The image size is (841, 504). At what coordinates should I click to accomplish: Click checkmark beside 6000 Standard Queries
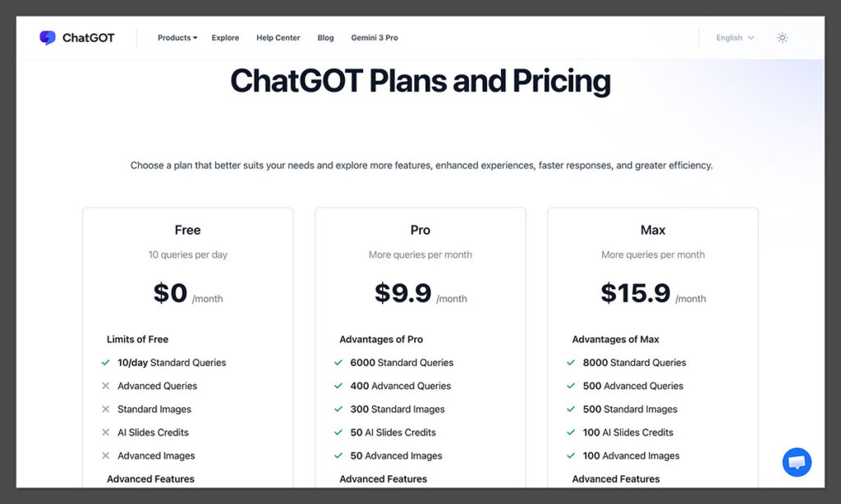click(338, 362)
